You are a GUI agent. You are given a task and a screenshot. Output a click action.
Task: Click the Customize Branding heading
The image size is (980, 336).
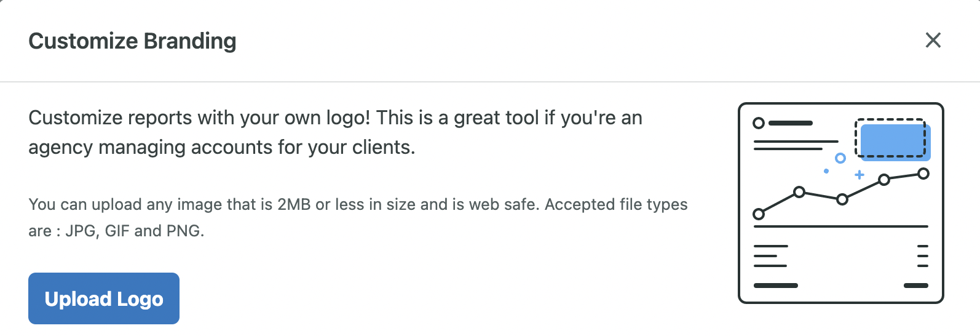pos(132,41)
